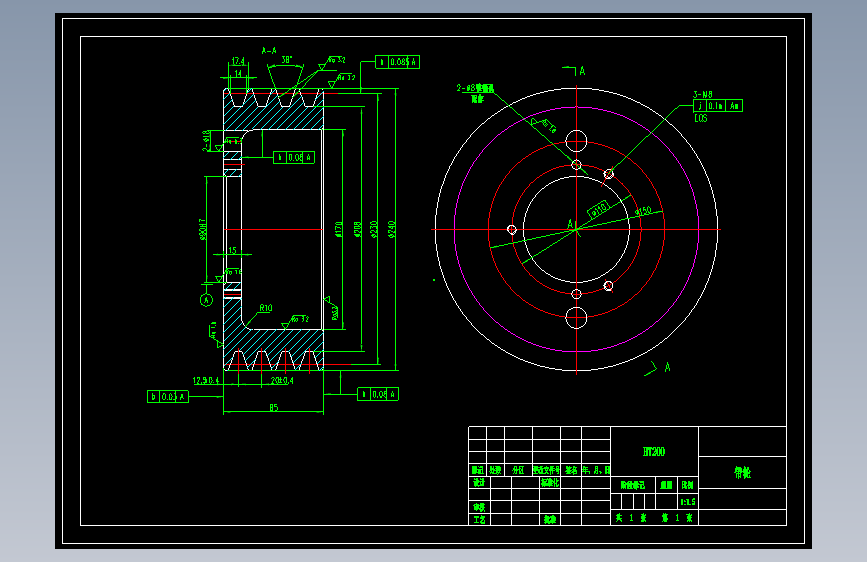Click the 15 hub thickness dimension

(x=232, y=251)
